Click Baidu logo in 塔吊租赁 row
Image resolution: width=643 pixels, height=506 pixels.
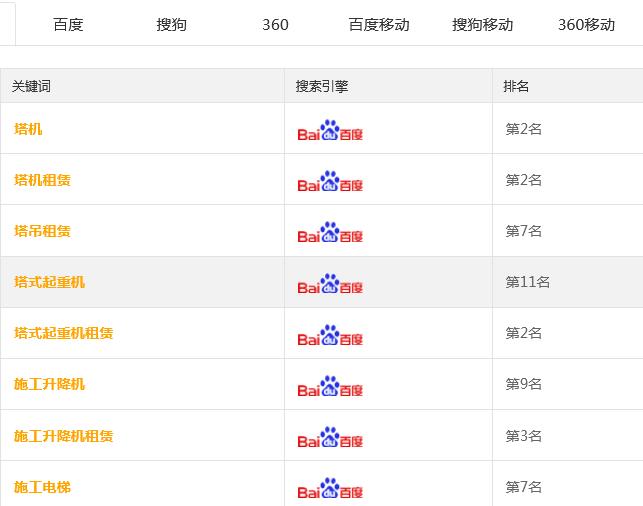tap(330, 232)
